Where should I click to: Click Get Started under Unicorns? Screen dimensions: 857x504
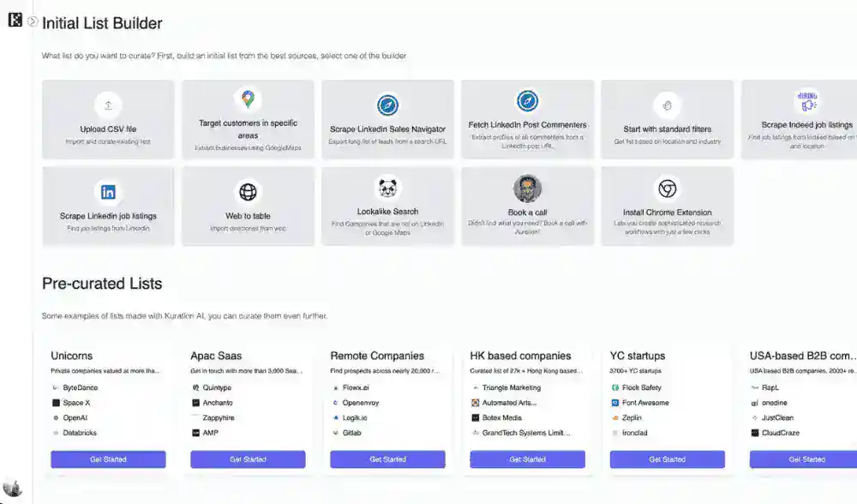coord(108,459)
